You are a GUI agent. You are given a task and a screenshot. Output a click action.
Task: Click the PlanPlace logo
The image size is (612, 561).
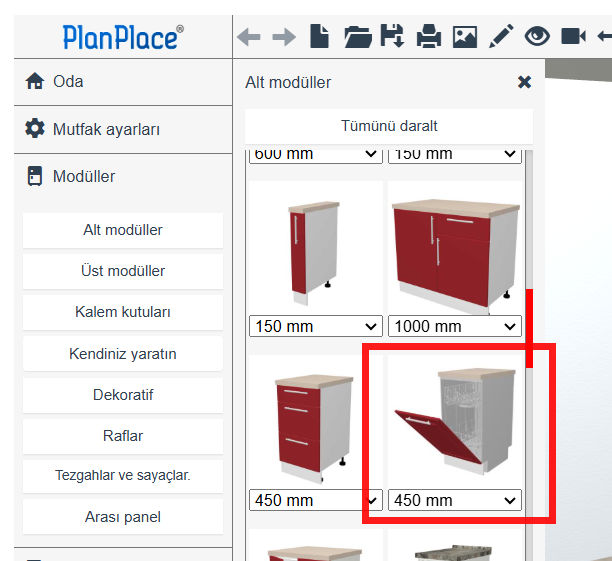point(123,37)
